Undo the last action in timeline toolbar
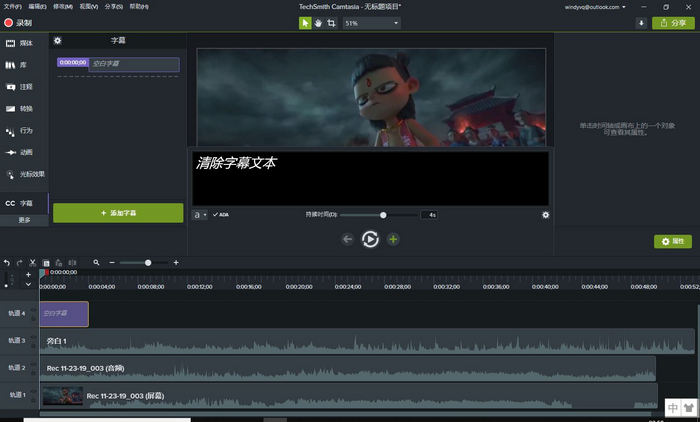The image size is (700, 422). pyautogui.click(x=7, y=263)
